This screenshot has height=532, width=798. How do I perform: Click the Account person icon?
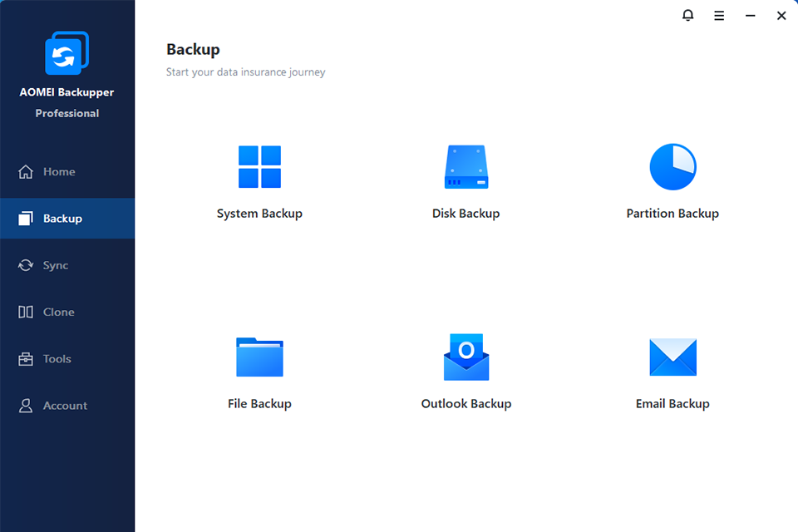[26, 406]
